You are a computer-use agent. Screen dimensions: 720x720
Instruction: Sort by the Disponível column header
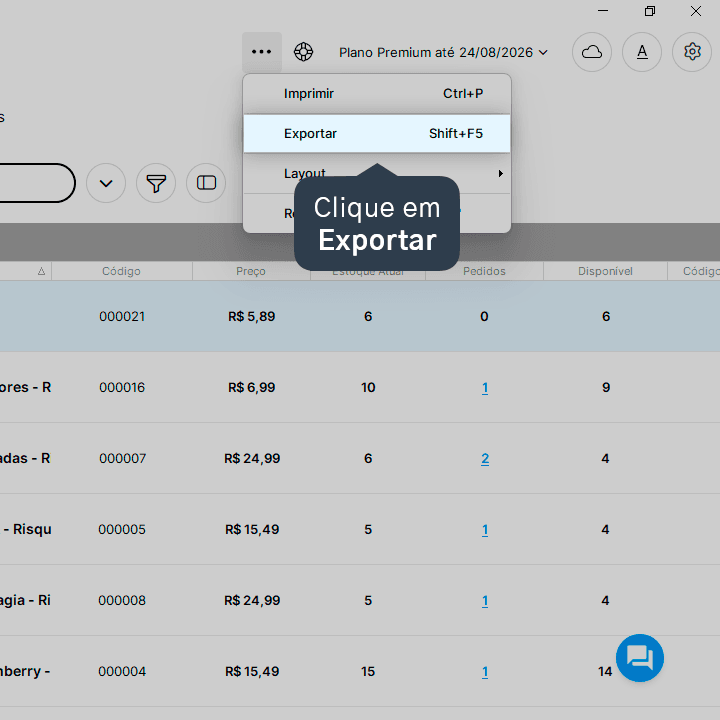[x=605, y=271]
